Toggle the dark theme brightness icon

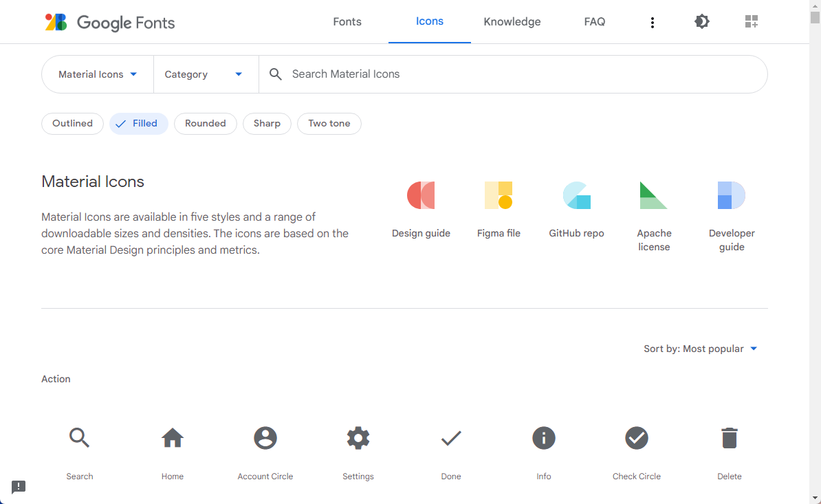click(x=701, y=21)
